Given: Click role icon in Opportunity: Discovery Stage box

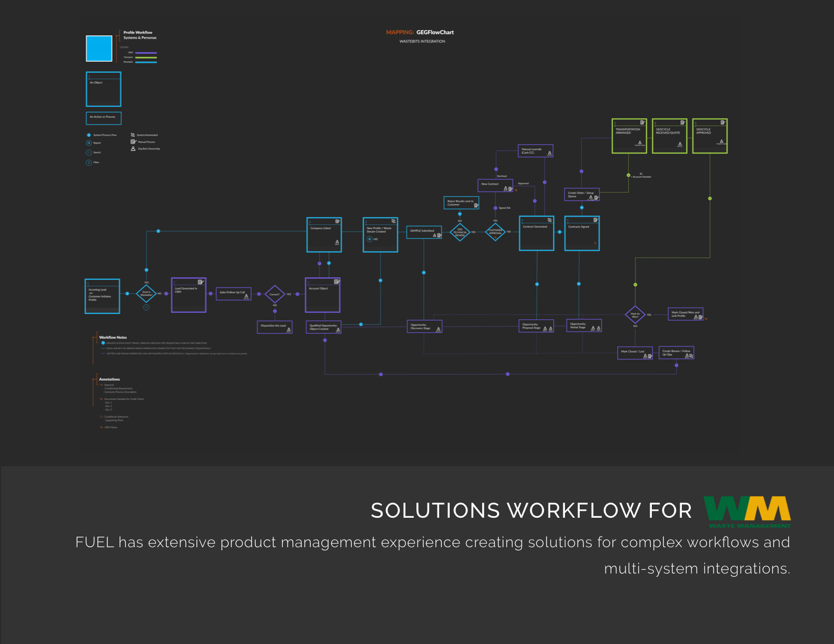Looking at the screenshot, I should click(439, 329).
